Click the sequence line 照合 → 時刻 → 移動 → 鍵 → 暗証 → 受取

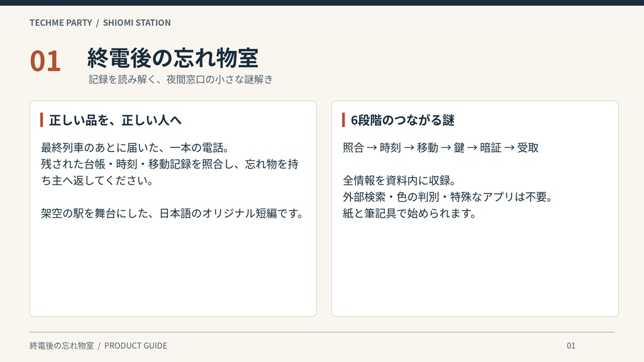pos(441,148)
